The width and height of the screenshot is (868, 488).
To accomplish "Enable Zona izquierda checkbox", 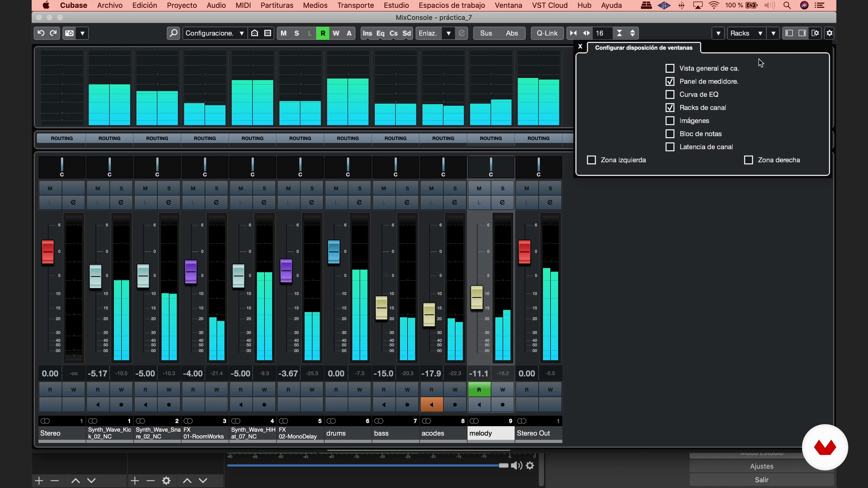I will coord(591,160).
